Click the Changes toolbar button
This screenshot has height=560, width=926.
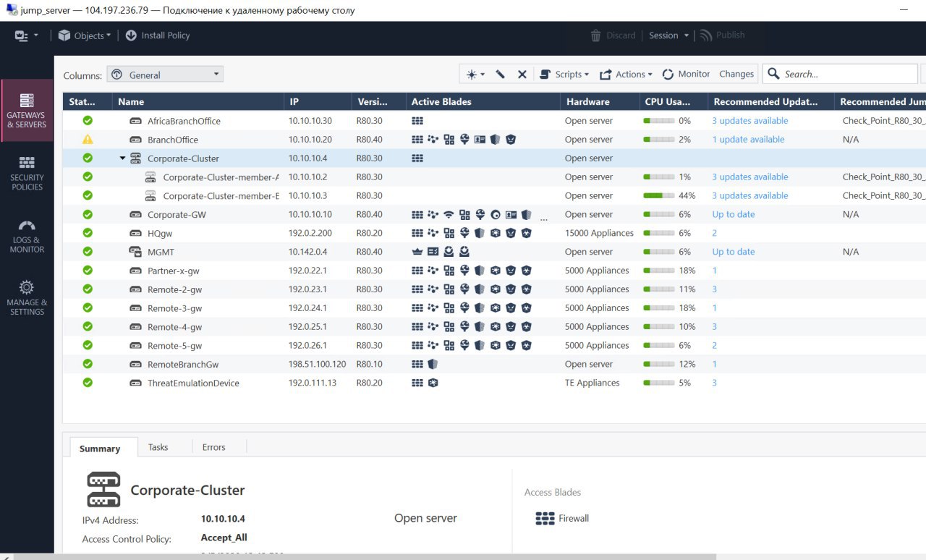point(736,74)
